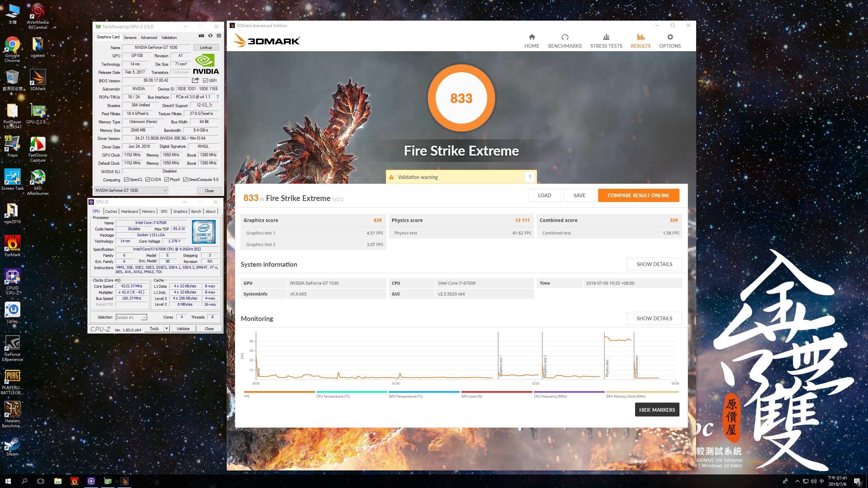Select the FPS legend color bar
Screen dimensions: 868x488
(279, 392)
